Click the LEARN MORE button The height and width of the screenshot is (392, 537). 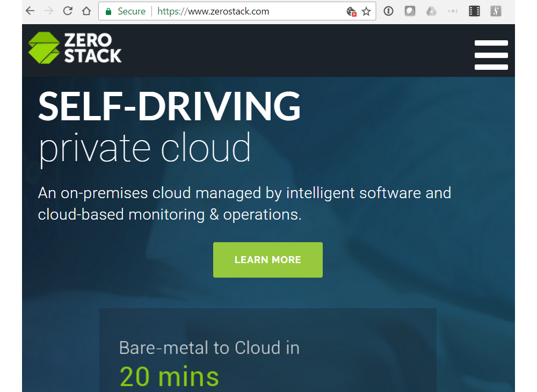point(268,260)
